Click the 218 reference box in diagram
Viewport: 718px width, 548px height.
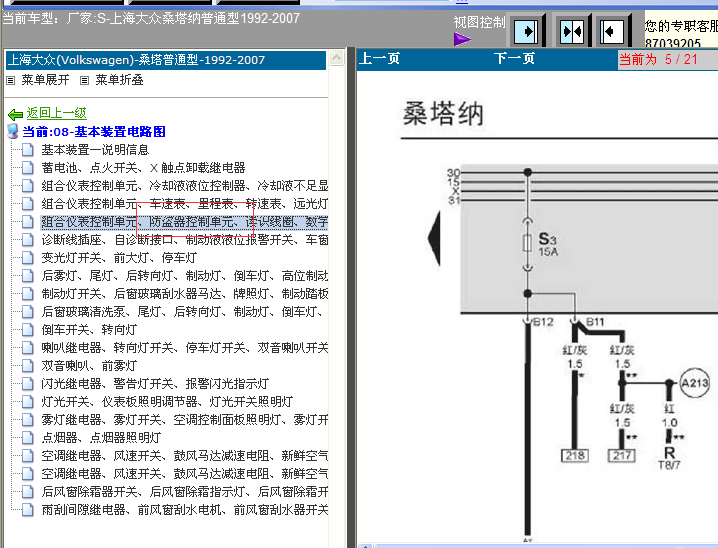[575, 456]
